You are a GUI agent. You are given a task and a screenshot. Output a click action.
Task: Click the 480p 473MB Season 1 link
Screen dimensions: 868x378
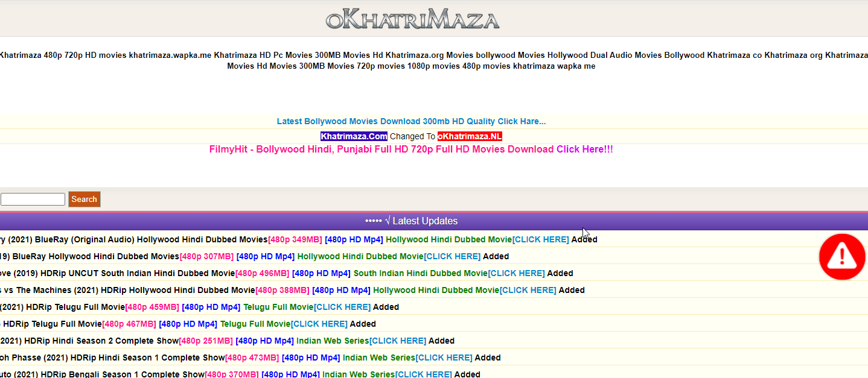point(252,358)
